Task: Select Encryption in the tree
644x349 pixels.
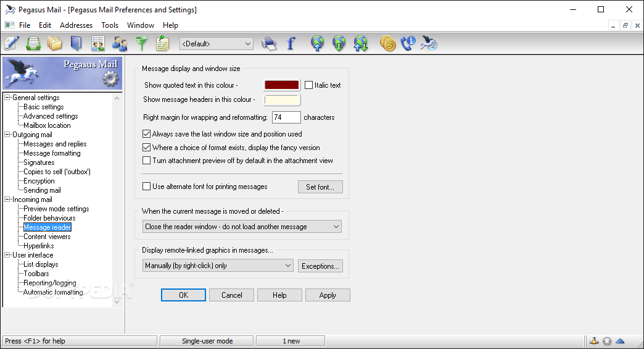Action: pos(39,181)
